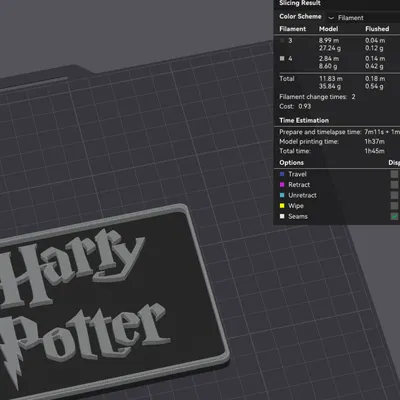Viewport: 400px width, 400px height.
Task: Click the yellow Wipe color swatch
Action: coord(282,206)
